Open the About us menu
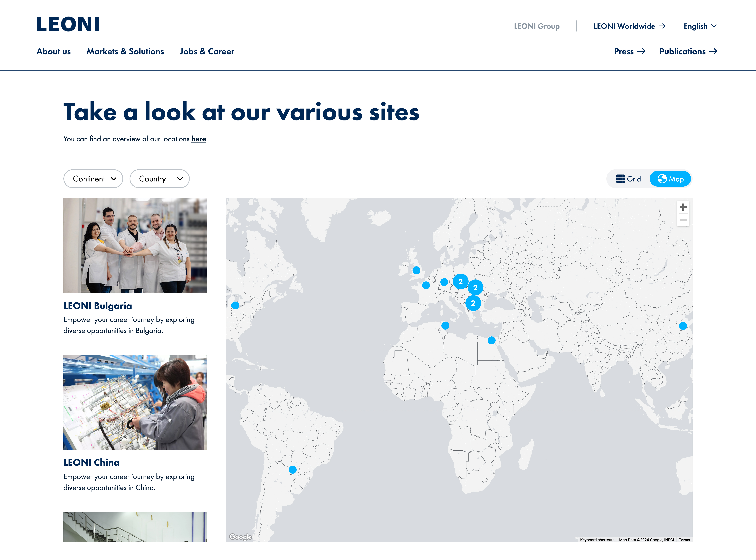Image resolution: width=756 pixels, height=560 pixels. (x=54, y=52)
